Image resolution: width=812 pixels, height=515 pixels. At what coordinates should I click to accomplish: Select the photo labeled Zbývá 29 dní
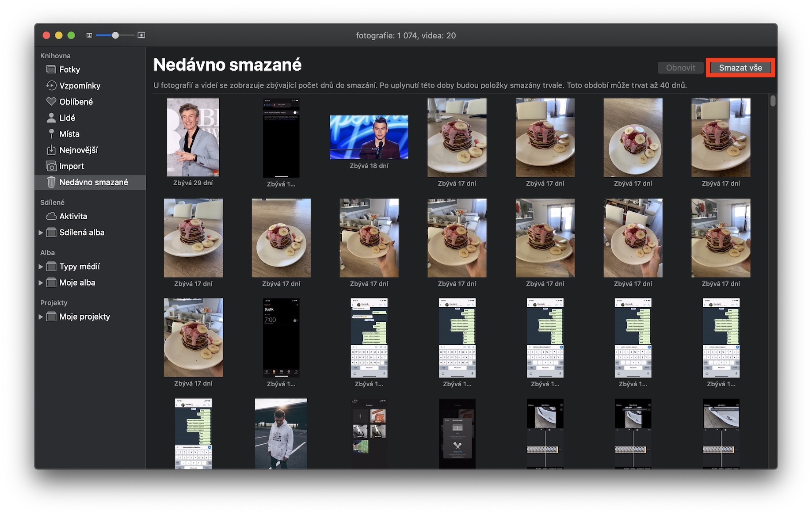click(x=193, y=137)
